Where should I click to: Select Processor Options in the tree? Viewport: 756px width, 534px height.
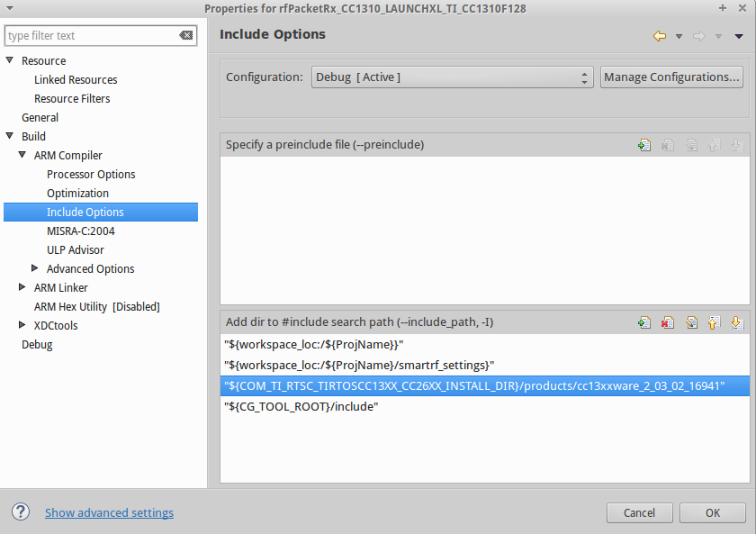91,174
